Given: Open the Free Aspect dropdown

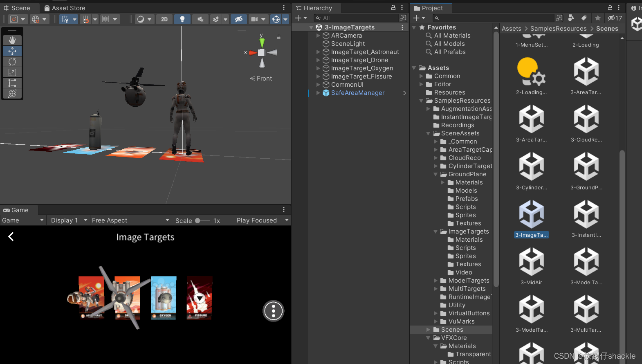Looking at the screenshot, I should (x=130, y=220).
